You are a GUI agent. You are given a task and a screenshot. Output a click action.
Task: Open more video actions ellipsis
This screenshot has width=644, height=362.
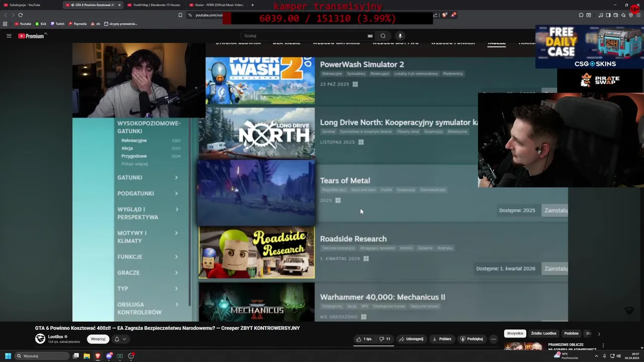[x=494, y=339]
